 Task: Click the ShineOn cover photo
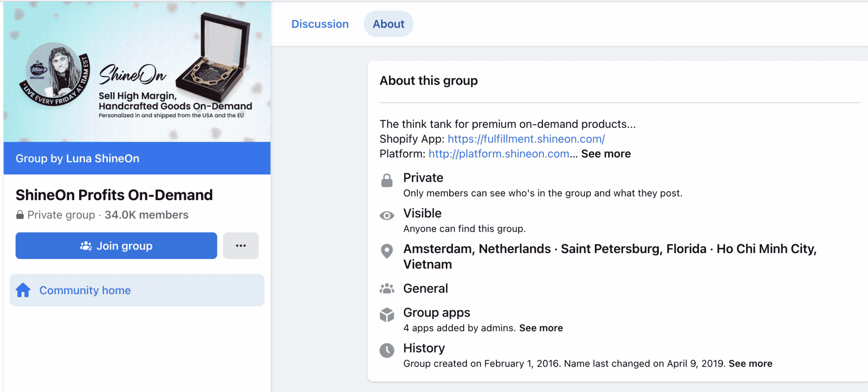click(x=137, y=71)
